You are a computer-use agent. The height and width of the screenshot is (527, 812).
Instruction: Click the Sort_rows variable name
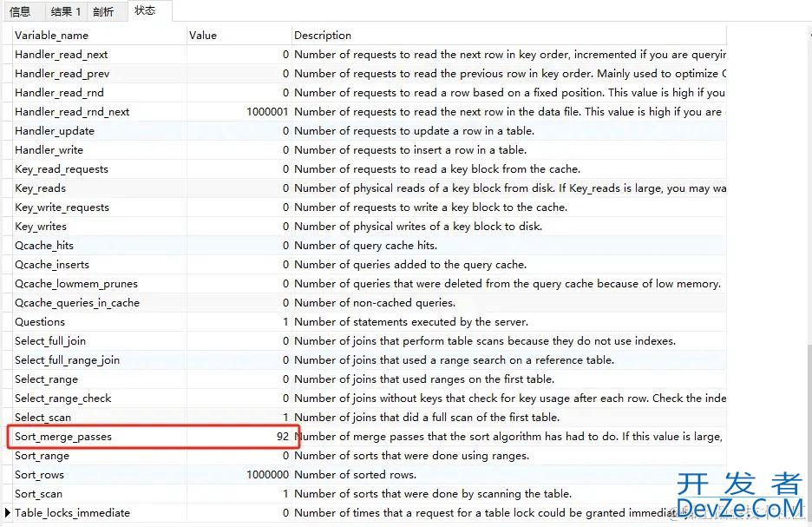39,475
